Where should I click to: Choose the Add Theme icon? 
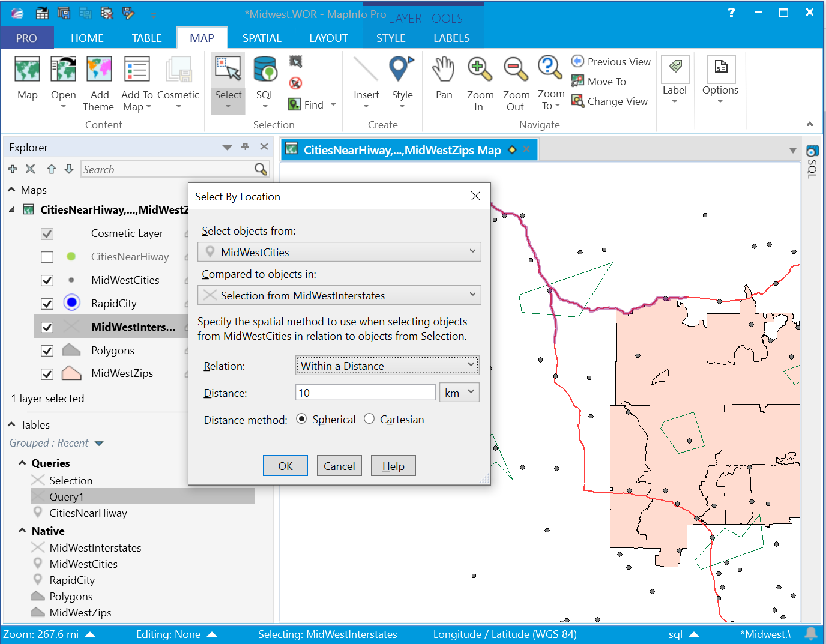tap(99, 70)
